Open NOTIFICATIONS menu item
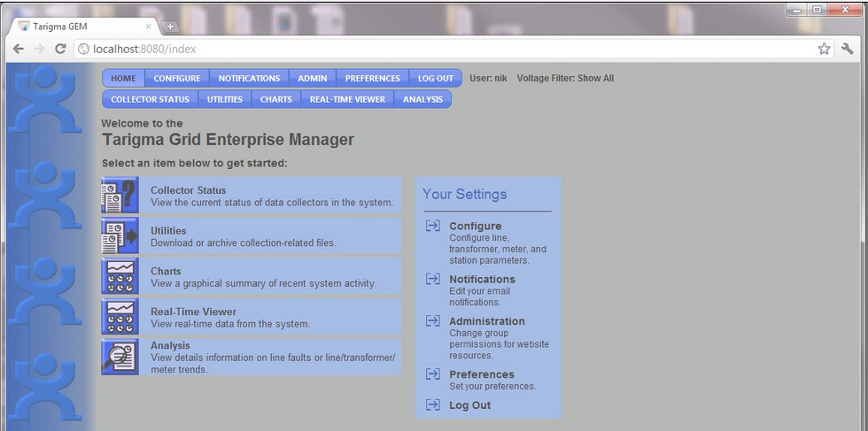Viewport: 868px width, 431px height. point(249,78)
